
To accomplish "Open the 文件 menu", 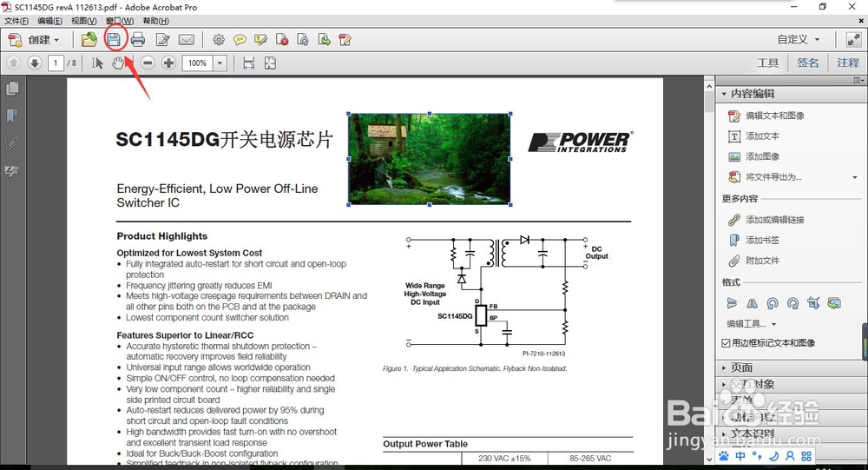I will coord(16,21).
